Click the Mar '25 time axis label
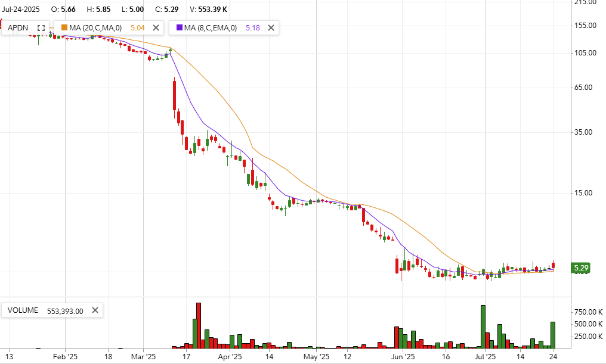Image resolution: width=606 pixels, height=364 pixels. pos(143,357)
